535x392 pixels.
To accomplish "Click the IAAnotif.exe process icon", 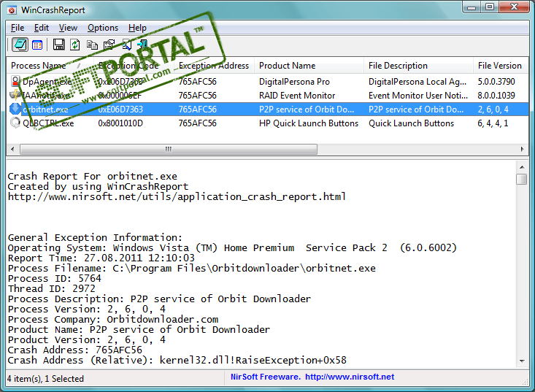I will coord(15,95).
